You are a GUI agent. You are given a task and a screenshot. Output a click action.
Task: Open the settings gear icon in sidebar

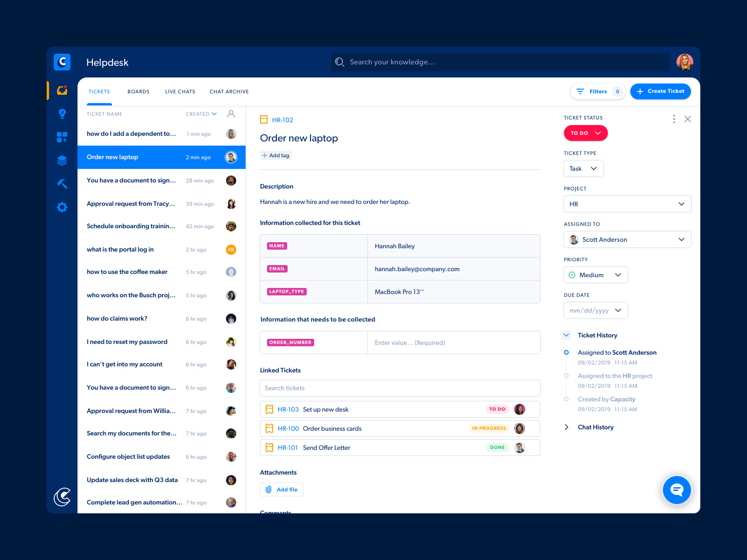click(62, 207)
